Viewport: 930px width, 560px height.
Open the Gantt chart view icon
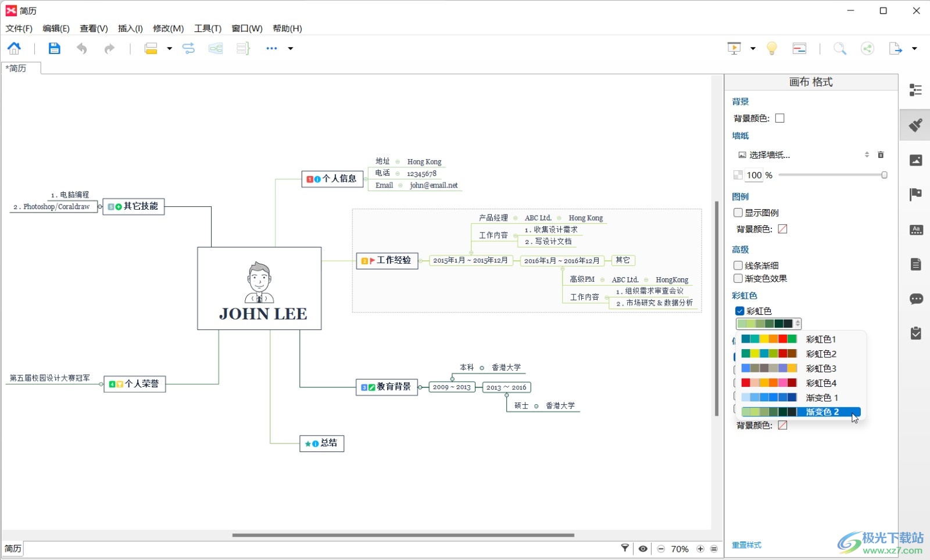[799, 48]
